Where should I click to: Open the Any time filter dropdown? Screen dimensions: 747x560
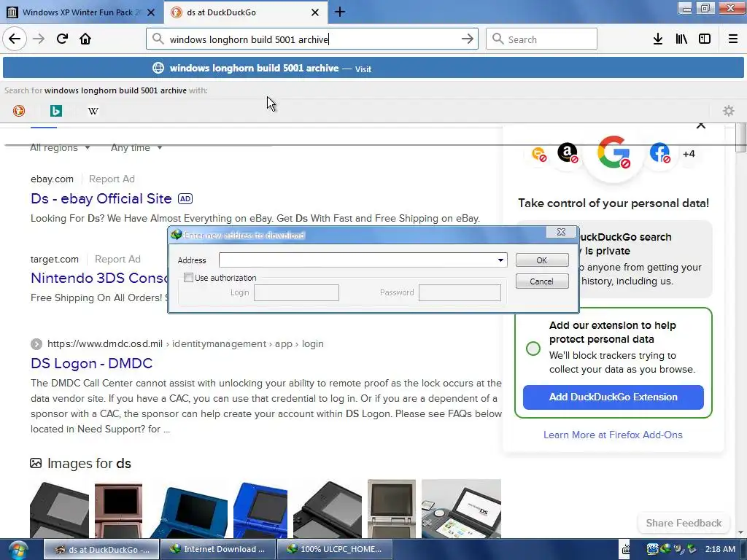point(136,147)
